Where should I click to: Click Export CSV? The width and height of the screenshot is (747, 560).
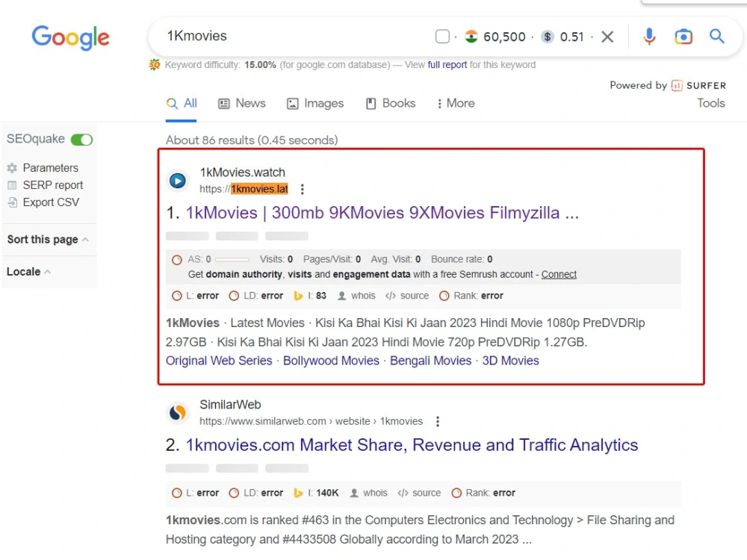51,202
